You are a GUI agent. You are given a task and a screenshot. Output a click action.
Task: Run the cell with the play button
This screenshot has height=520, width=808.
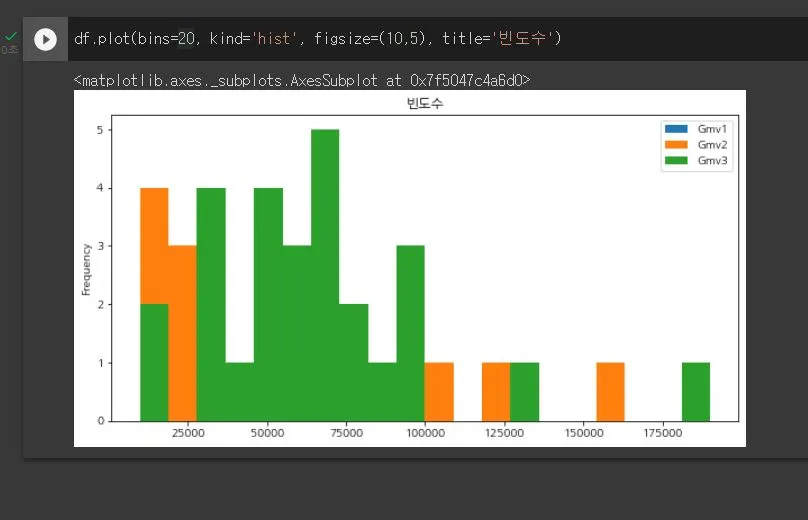(x=45, y=39)
